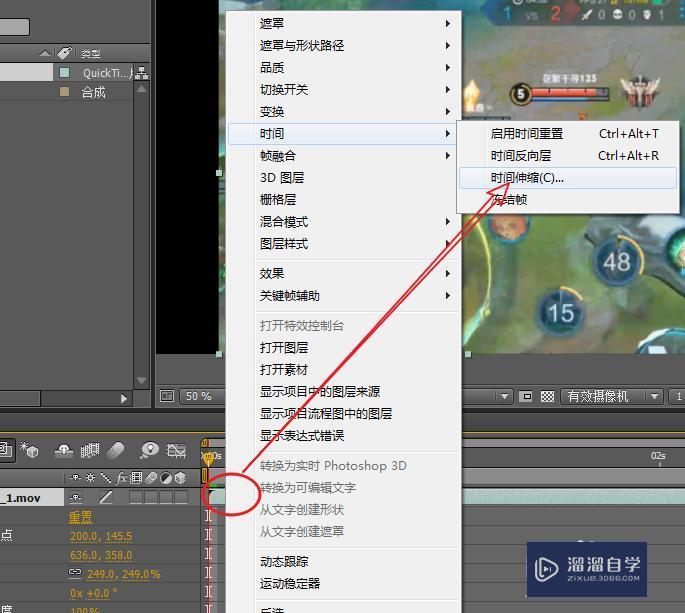Select 时间伸缩(C)... from the submenu
Image resolution: width=685 pixels, height=613 pixels.
(567, 178)
